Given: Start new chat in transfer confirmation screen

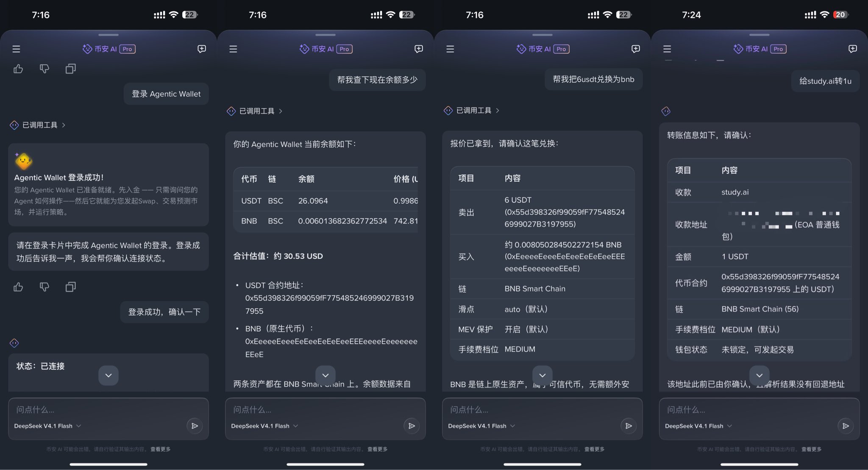Looking at the screenshot, I should 853,49.
